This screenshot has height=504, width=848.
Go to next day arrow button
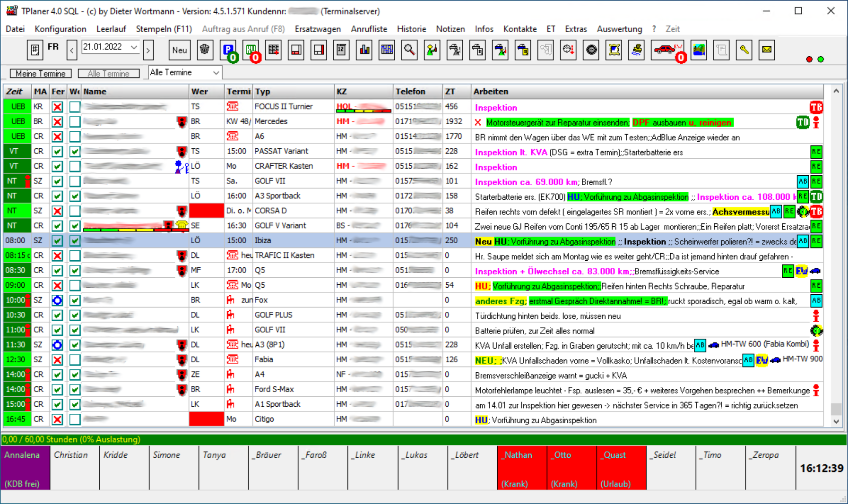pyautogui.click(x=148, y=50)
